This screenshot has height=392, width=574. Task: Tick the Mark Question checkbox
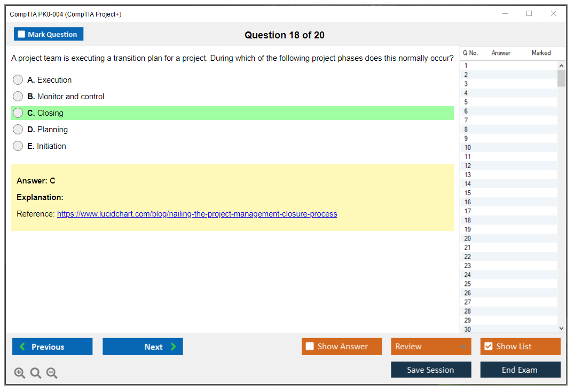tap(22, 35)
